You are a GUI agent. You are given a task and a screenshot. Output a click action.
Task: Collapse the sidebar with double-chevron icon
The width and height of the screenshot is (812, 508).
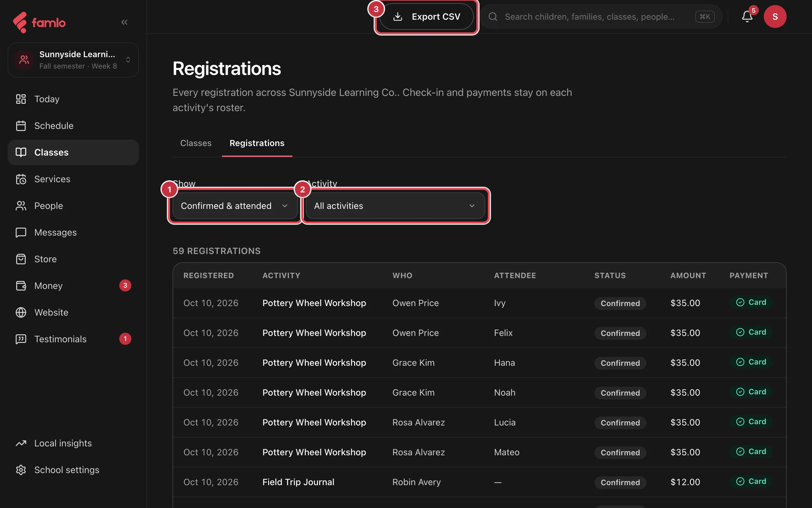coord(124,22)
